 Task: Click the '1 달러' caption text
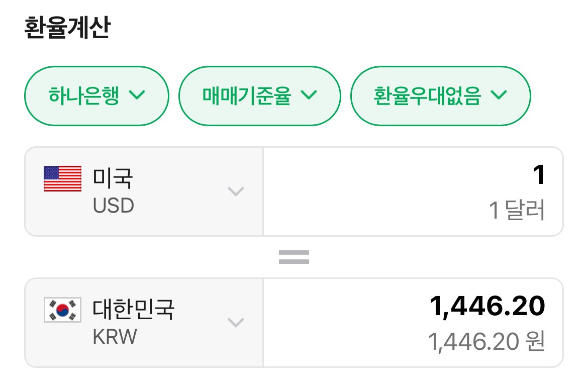tap(517, 211)
